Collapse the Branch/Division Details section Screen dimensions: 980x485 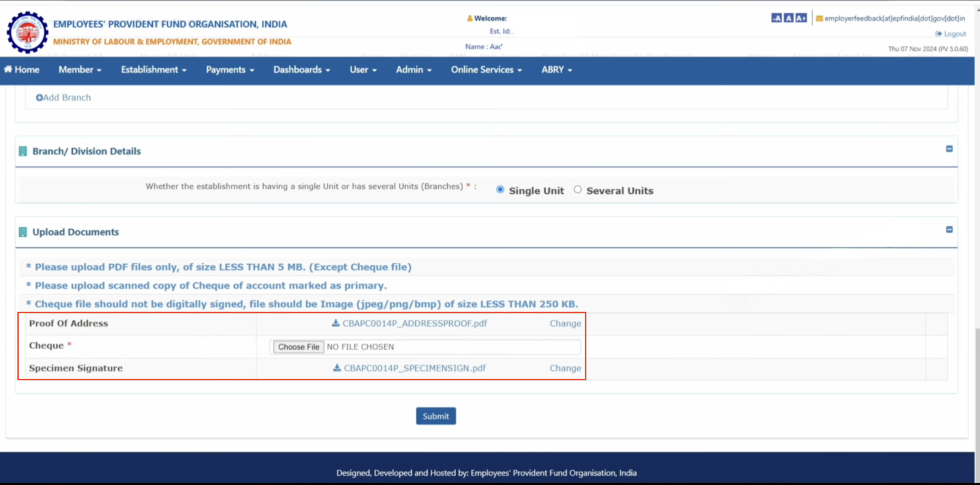pos(949,149)
